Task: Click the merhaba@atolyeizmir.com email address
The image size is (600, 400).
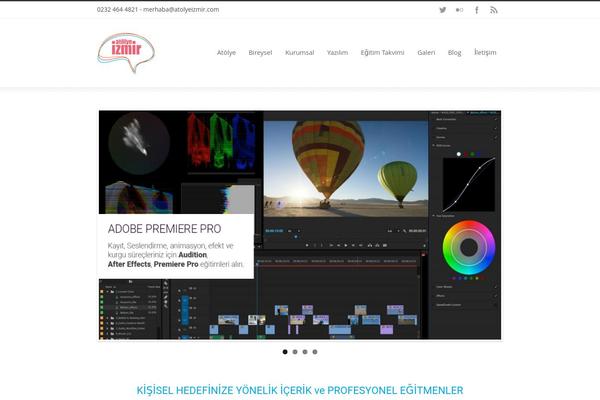Action: (x=181, y=10)
